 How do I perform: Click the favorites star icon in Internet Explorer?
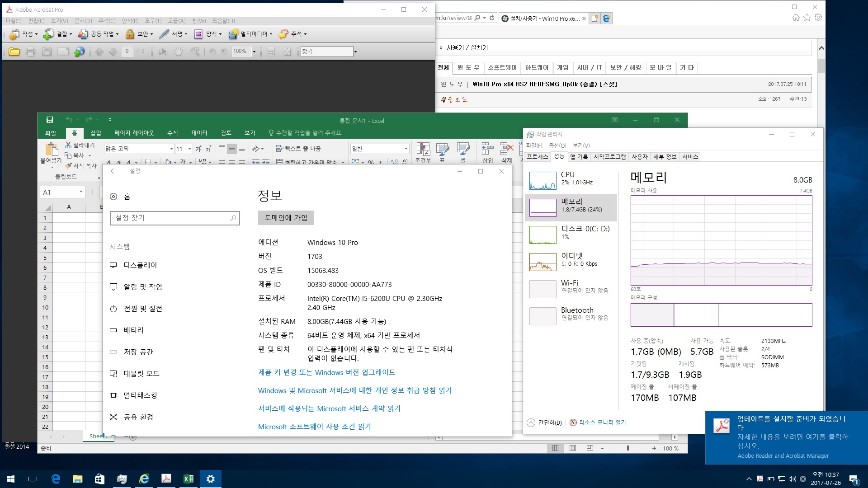pos(807,18)
